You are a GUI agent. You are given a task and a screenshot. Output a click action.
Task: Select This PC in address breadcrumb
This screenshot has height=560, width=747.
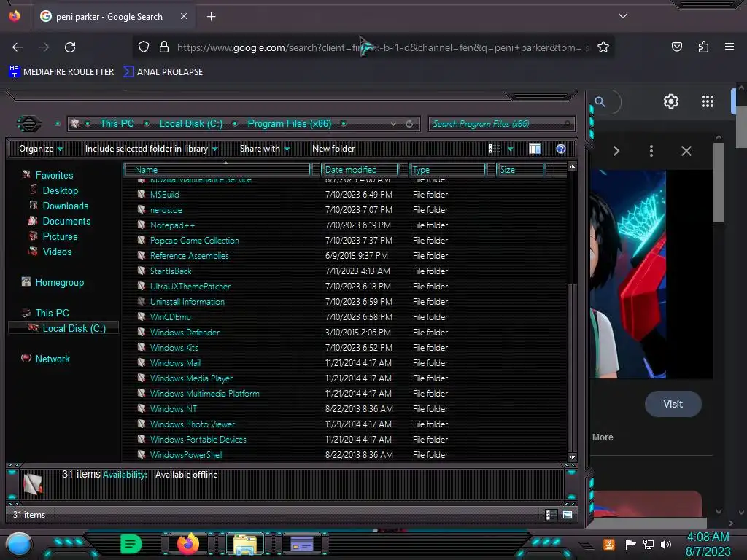(x=117, y=123)
